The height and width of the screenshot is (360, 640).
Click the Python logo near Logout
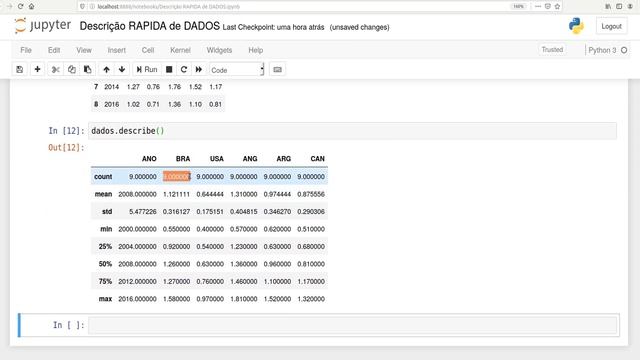point(576,26)
